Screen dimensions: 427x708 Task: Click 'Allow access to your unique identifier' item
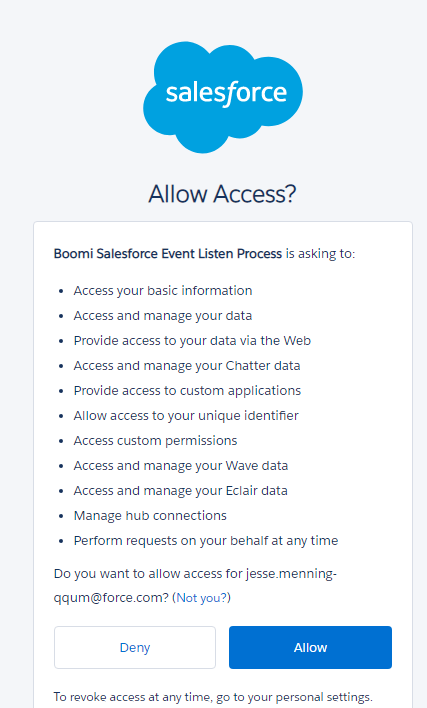pyautogui.click(x=186, y=415)
